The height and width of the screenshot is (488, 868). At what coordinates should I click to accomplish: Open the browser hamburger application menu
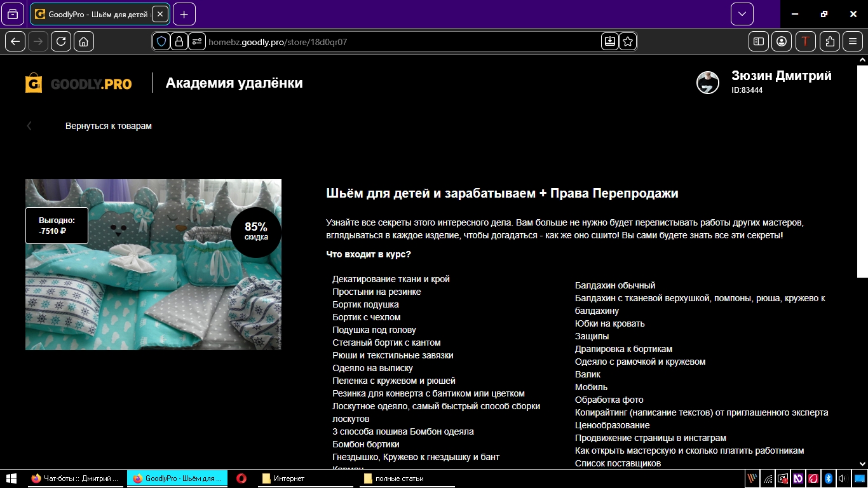point(853,41)
